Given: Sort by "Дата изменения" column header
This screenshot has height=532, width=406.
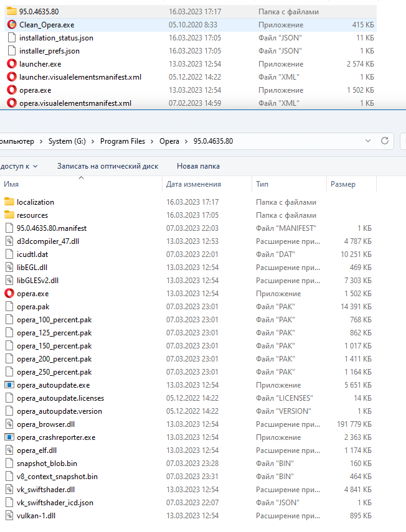Looking at the screenshot, I should tap(193, 185).
